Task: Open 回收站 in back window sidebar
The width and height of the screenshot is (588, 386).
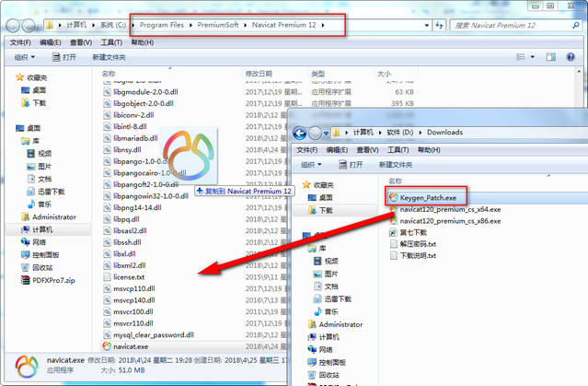Action: (37, 267)
